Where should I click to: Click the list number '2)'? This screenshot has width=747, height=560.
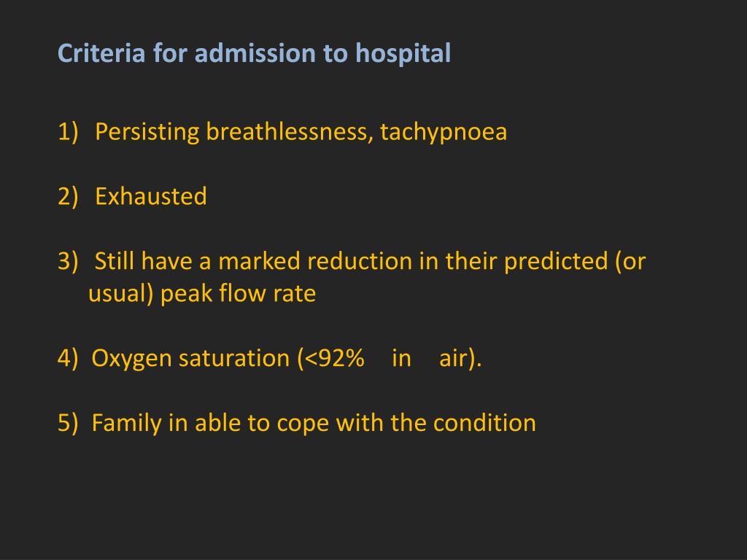click(68, 197)
